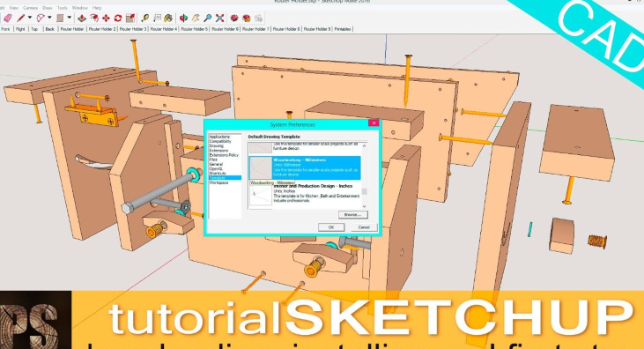Switch to the Router Holder 4 scene tab
This screenshot has width=644, height=349.
pos(164,29)
